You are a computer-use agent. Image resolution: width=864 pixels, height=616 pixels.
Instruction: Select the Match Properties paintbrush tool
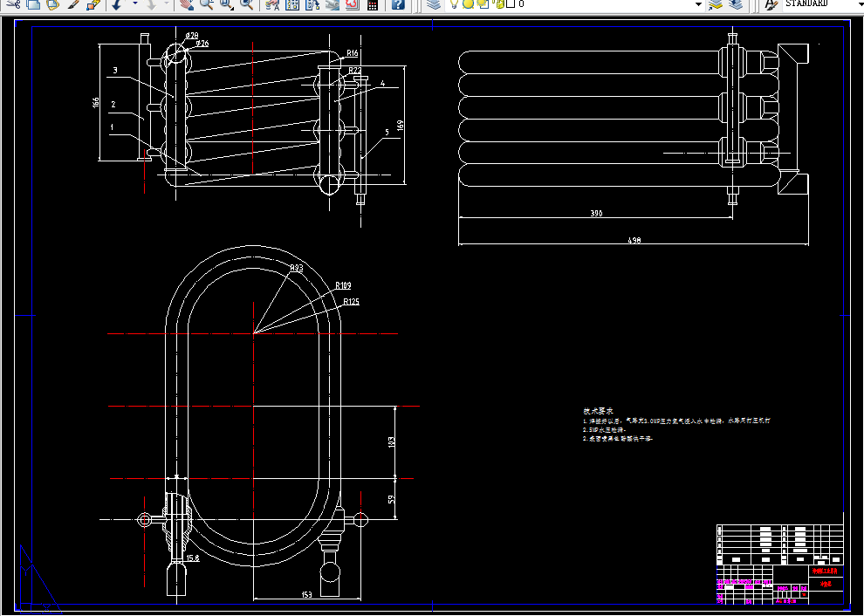pos(73,4)
